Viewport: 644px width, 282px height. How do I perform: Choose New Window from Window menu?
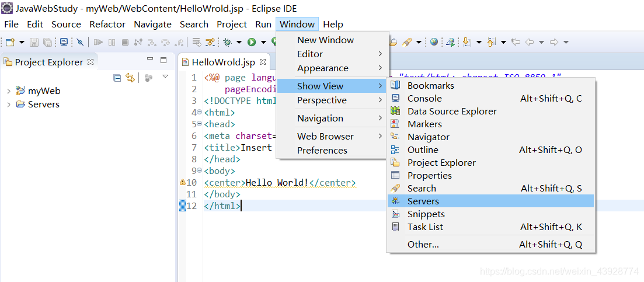point(332,40)
